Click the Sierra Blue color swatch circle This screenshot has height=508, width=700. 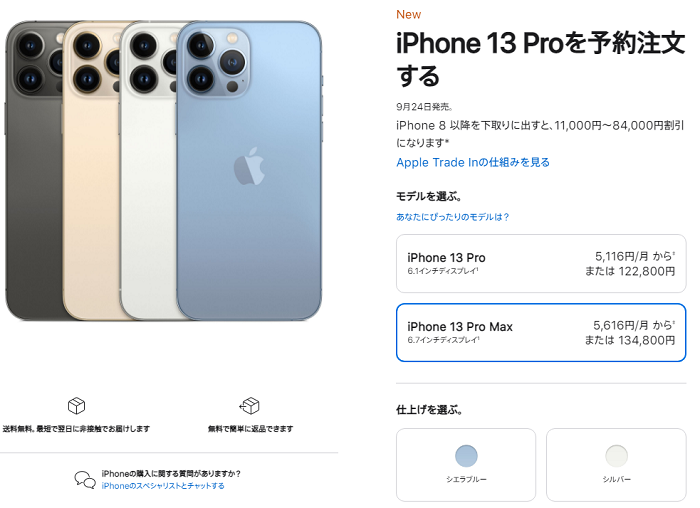pos(466,456)
